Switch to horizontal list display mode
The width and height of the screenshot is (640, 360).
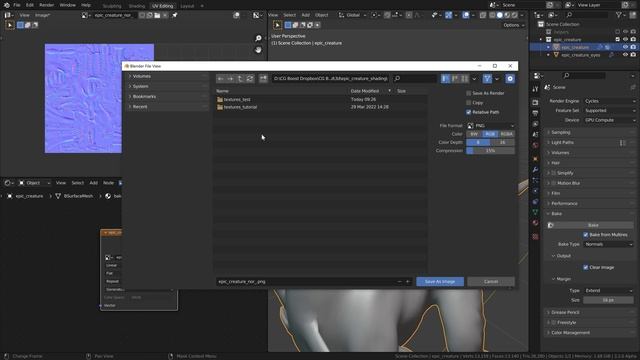455,78
